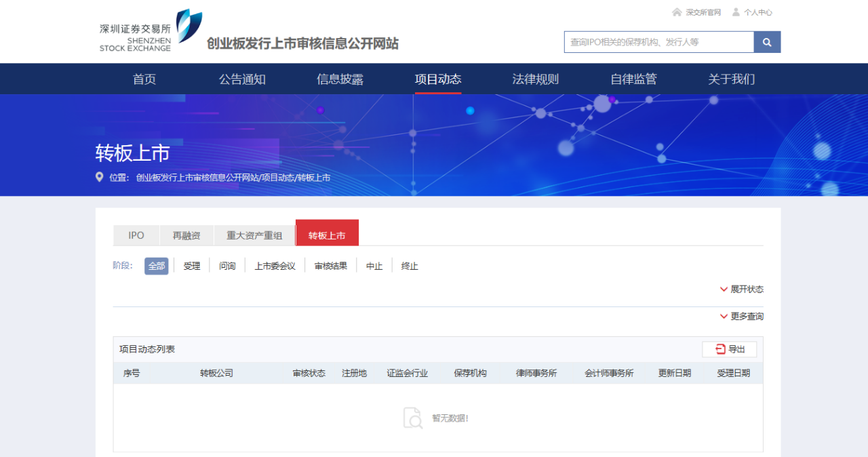Click the 导出 export icon

(720, 349)
